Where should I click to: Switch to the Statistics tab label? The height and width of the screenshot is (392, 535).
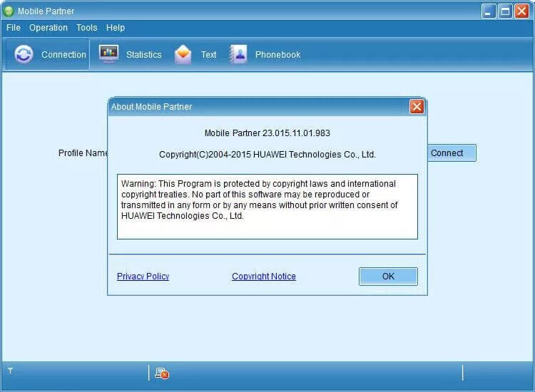pos(143,55)
